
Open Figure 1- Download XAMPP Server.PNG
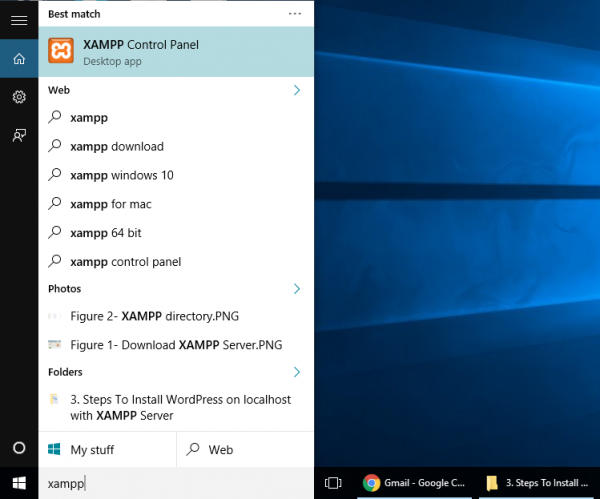176,345
